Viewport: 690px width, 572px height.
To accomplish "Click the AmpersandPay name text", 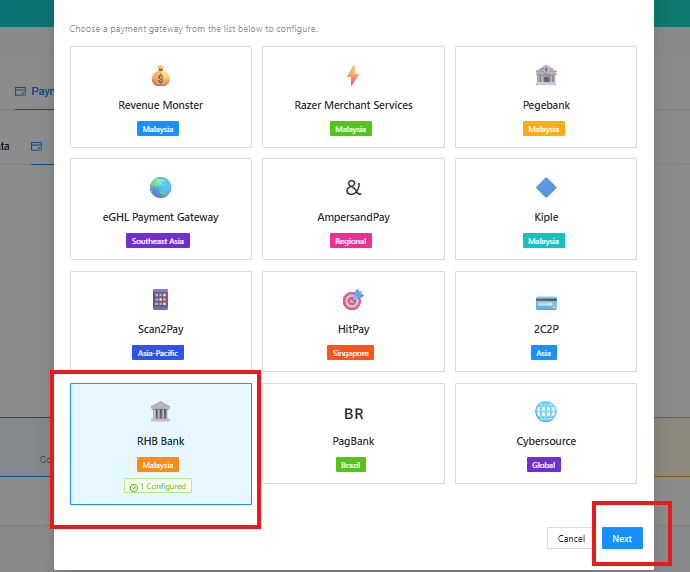I will (x=353, y=217).
